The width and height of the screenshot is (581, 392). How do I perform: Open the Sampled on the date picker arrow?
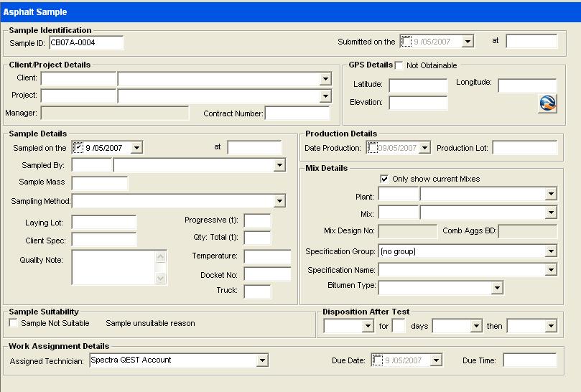136,148
